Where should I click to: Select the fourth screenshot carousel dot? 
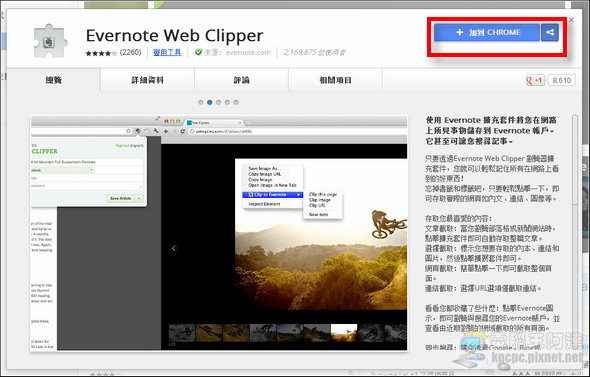point(227,102)
